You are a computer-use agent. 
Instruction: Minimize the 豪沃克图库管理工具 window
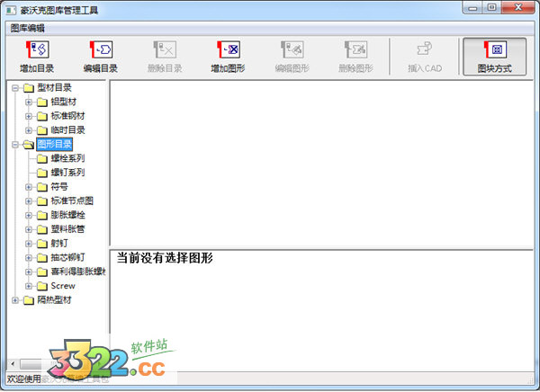pyautogui.click(x=472, y=8)
